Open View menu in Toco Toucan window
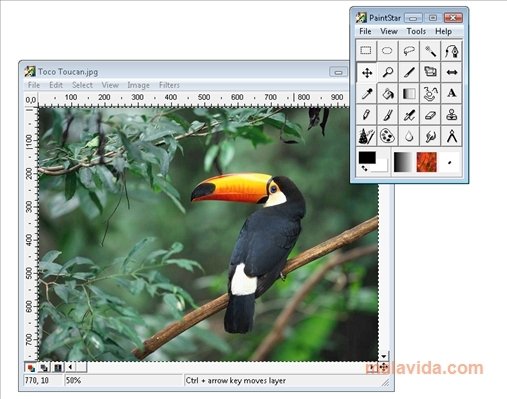Viewport: 507px width, 399px height. coord(110,85)
